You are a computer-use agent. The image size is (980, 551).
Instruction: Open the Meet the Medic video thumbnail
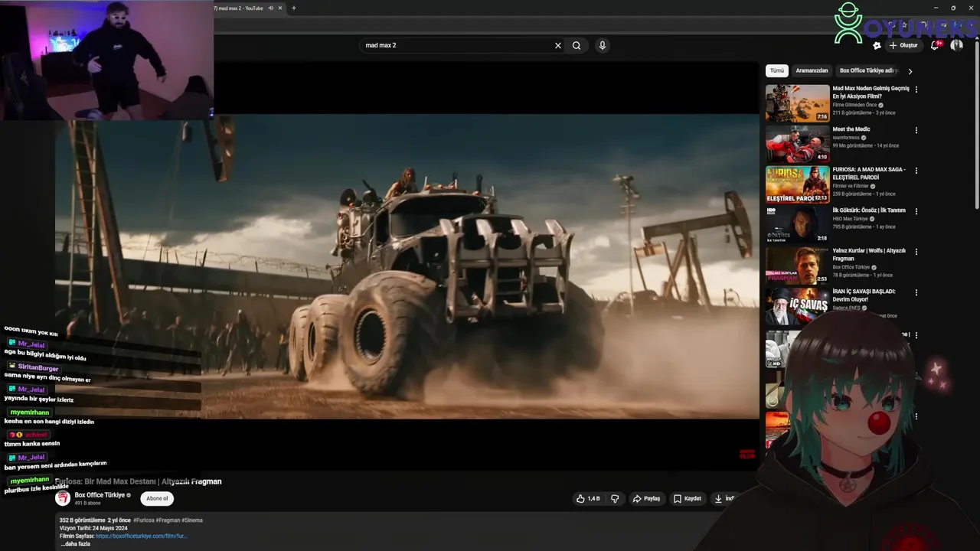click(x=797, y=144)
